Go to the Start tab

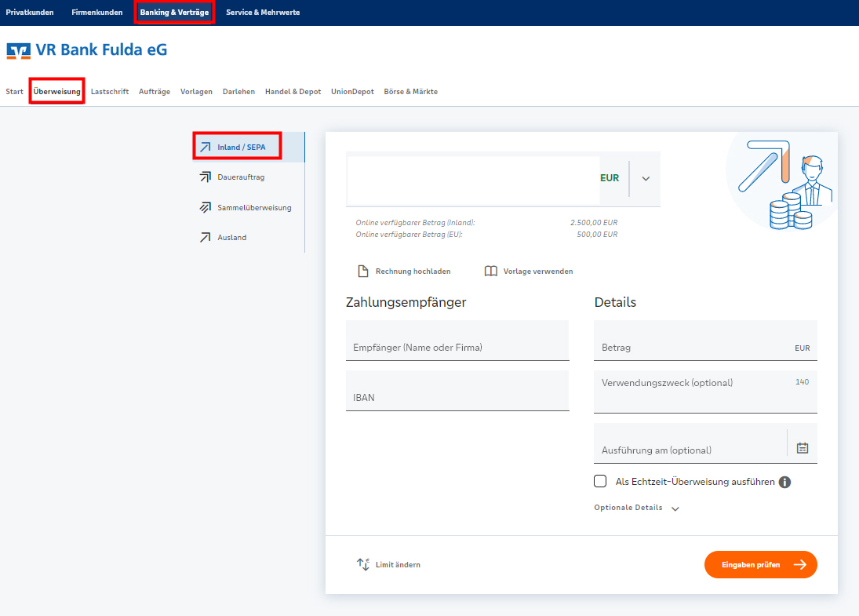click(x=14, y=92)
